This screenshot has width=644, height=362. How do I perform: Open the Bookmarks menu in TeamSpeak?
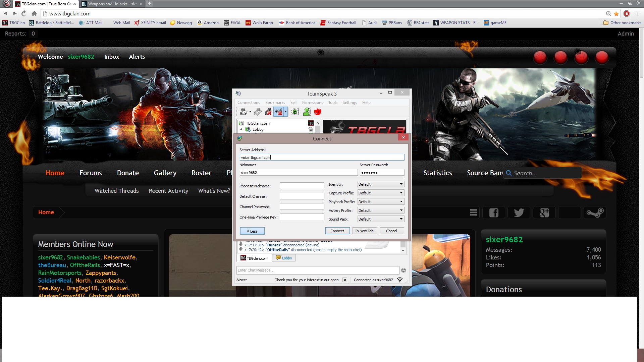click(275, 103)
